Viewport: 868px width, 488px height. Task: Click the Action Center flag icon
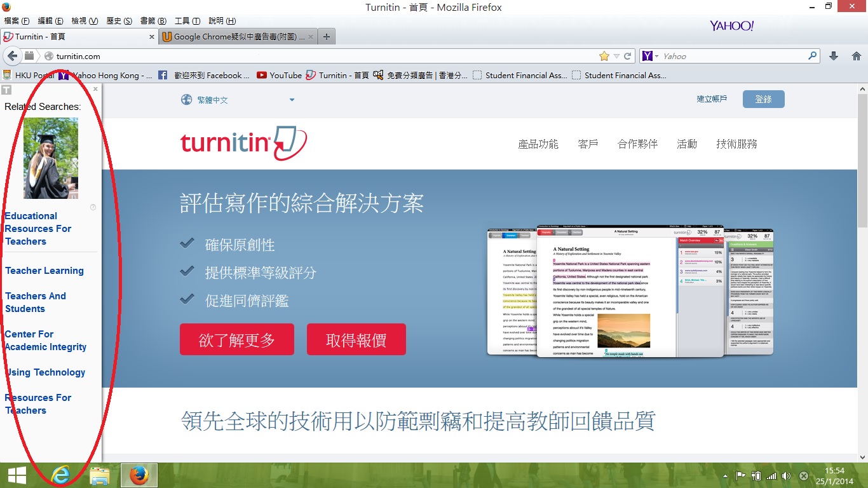[740, 476]
